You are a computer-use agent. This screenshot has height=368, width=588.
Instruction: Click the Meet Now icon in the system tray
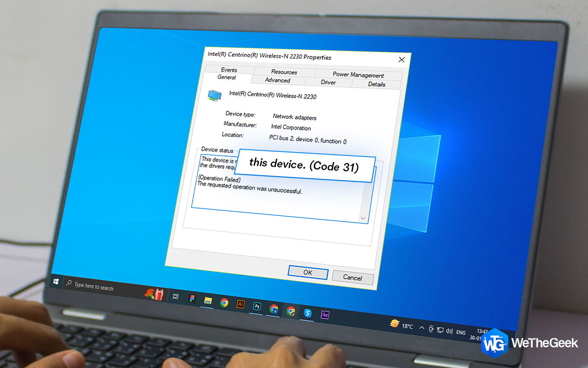tap(431, 329)
